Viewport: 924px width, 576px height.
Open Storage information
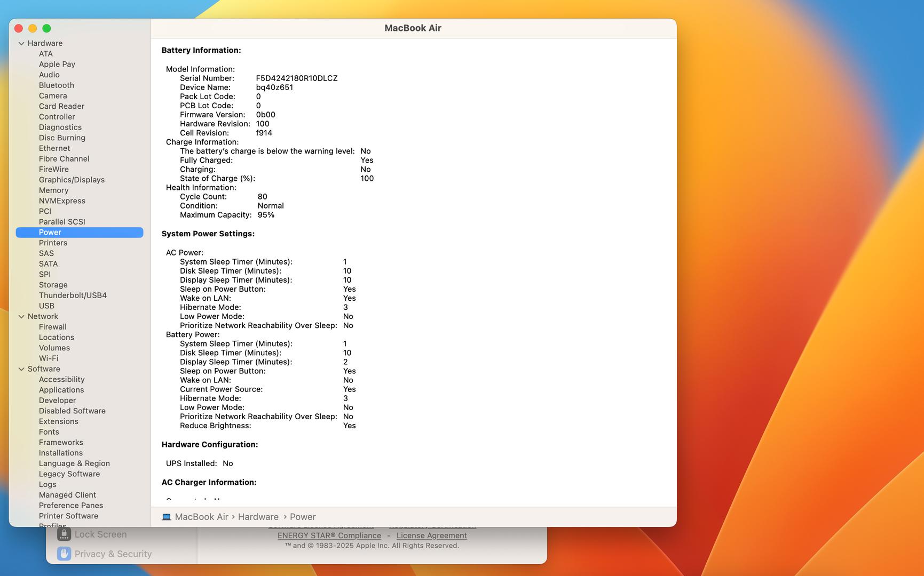(x=53, y=285)
